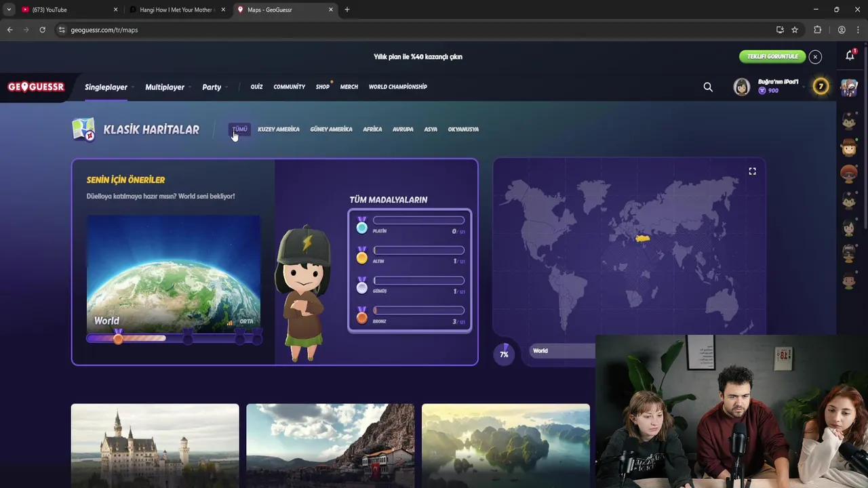The image size is (868, 488).
Task: Bookmark this page with star
Action: [795, 30]
